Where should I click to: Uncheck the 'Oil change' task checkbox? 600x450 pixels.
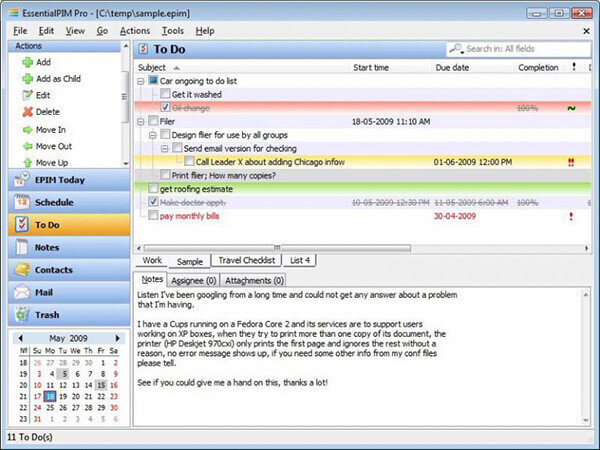click(x=165, y=107)
